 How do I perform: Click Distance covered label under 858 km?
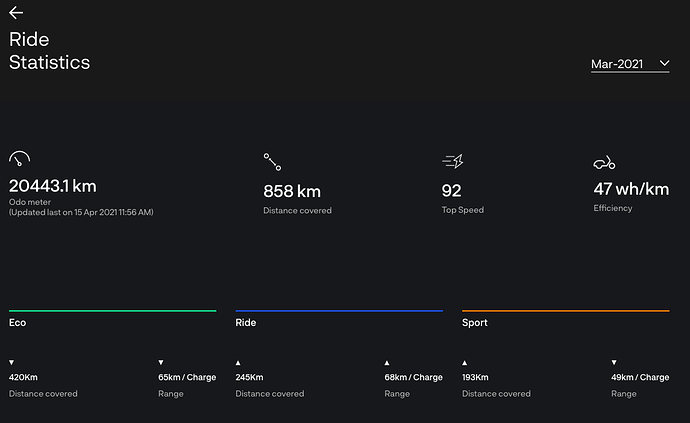tap(297, 211)
